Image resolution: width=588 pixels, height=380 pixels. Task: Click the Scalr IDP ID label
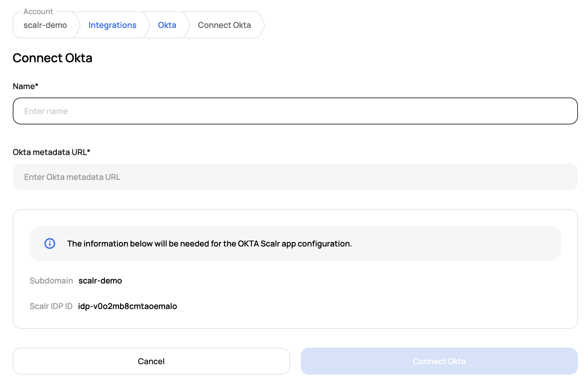point(51,306)
